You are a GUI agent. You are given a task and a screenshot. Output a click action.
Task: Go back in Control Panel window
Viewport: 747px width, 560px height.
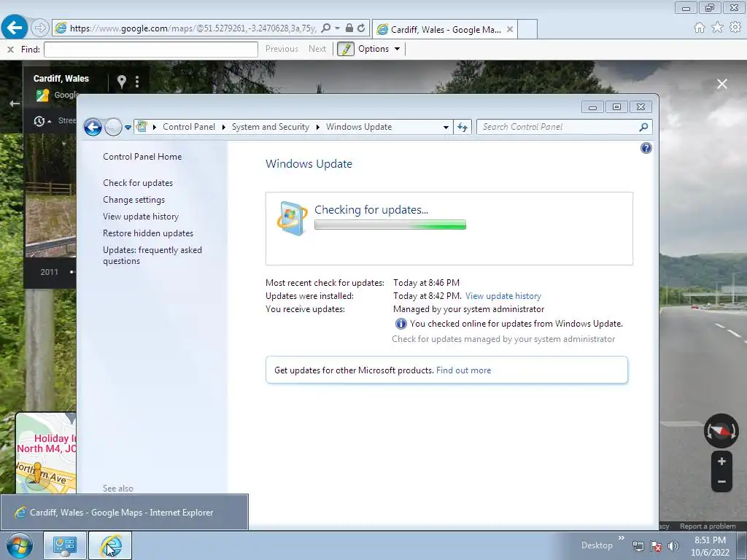(x=93, y=127)
